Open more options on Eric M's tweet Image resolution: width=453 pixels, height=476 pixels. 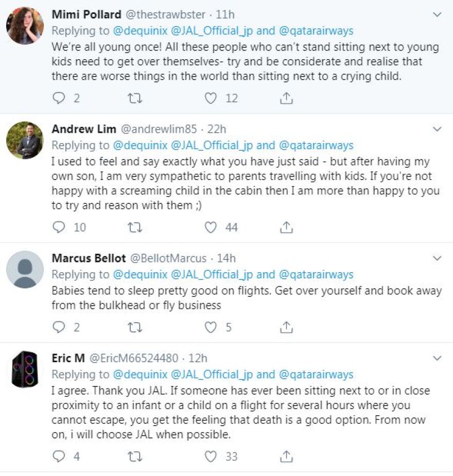(x=437, y=358)
